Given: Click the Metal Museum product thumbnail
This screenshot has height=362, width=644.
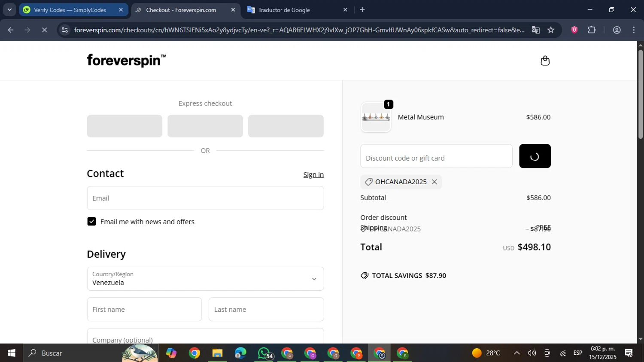Looking at the screenshot, I should (376, 117).
